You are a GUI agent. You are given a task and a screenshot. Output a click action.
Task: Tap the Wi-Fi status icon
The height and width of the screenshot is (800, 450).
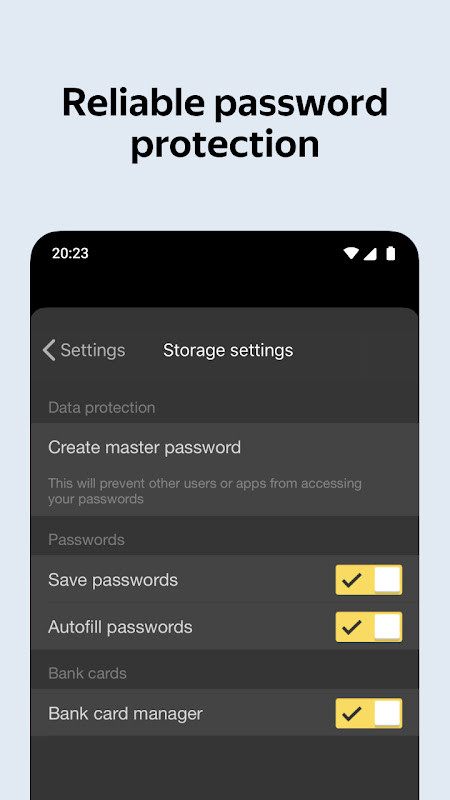[351, 253]
